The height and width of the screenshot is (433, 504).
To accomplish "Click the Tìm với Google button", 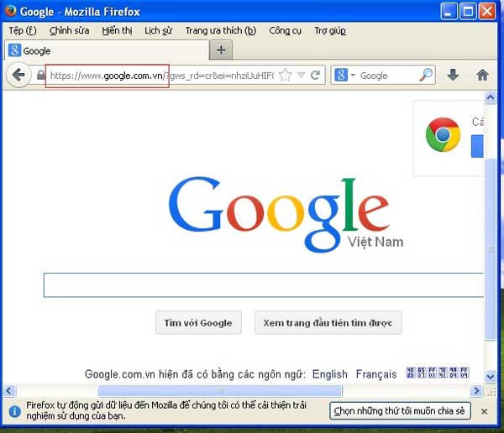I will [198, 322].
